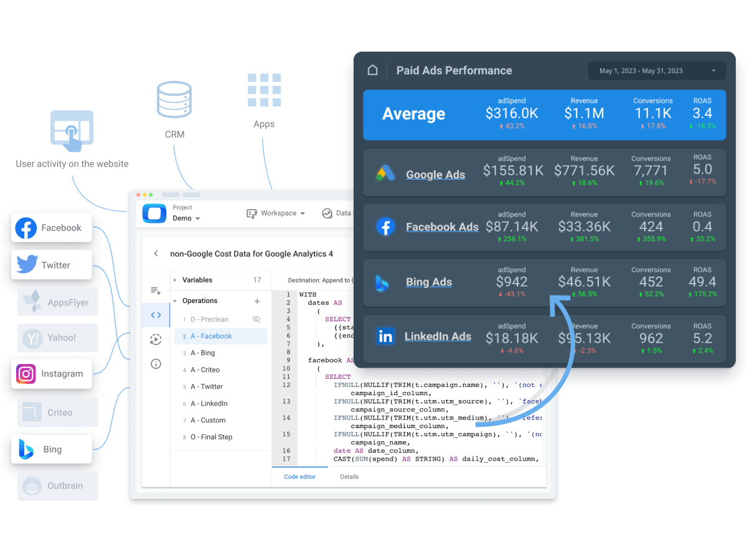The height and width of the screenshot is (560, 747).
Task: Click the back arrow next to the workflow title
Action: click(156, 254)
